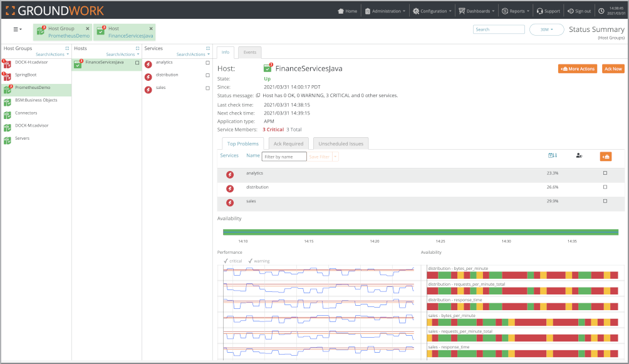Toggle the FinanceServicesJava host checkbox

(x=137, y=63)
